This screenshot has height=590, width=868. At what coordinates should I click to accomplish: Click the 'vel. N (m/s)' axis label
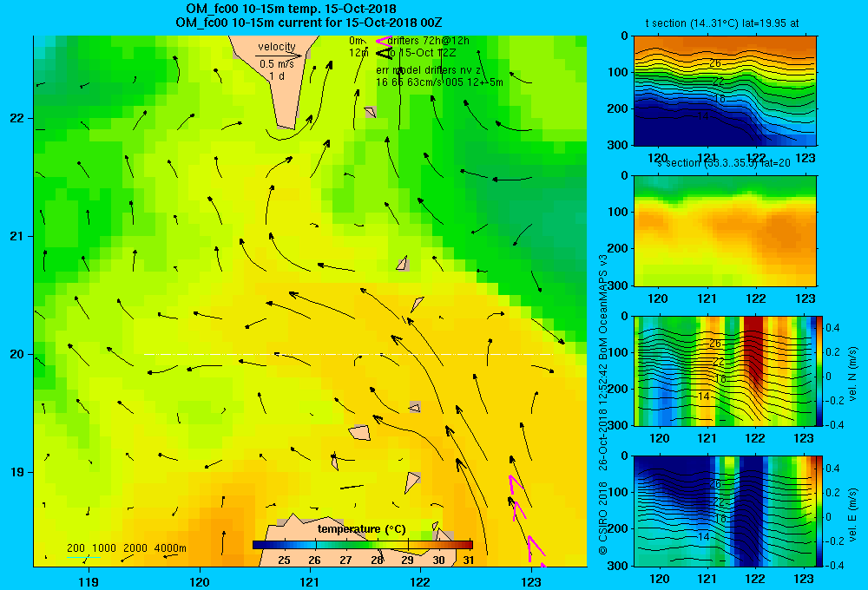point(852,374)
